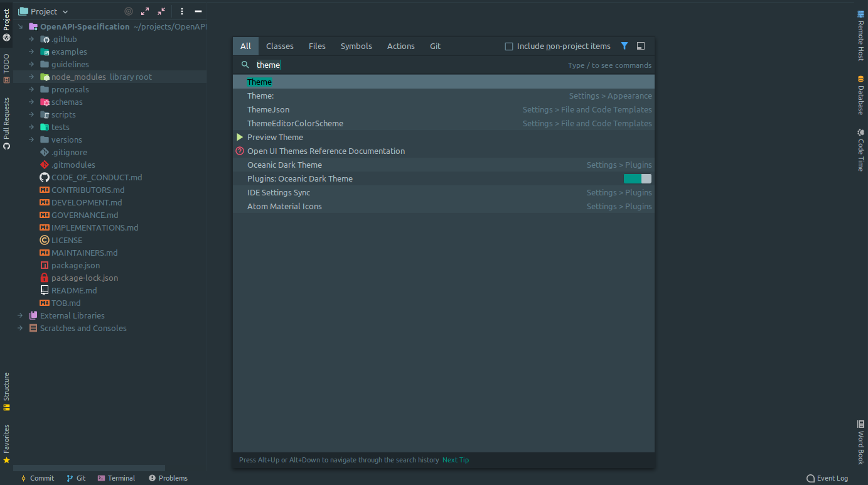Click the Project panel horizontal scrollbar
The image size is (868, 485).
click(x=89, y=468)
